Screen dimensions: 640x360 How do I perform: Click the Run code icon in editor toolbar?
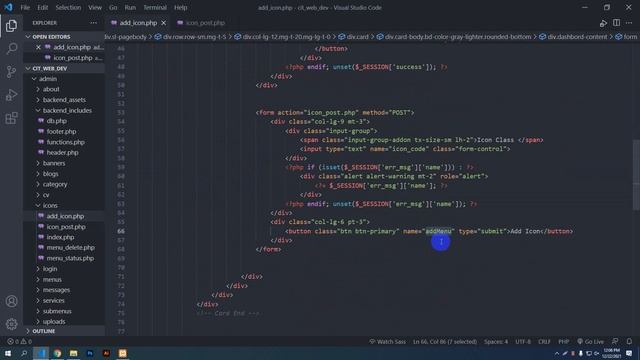[x=603, y=23]
